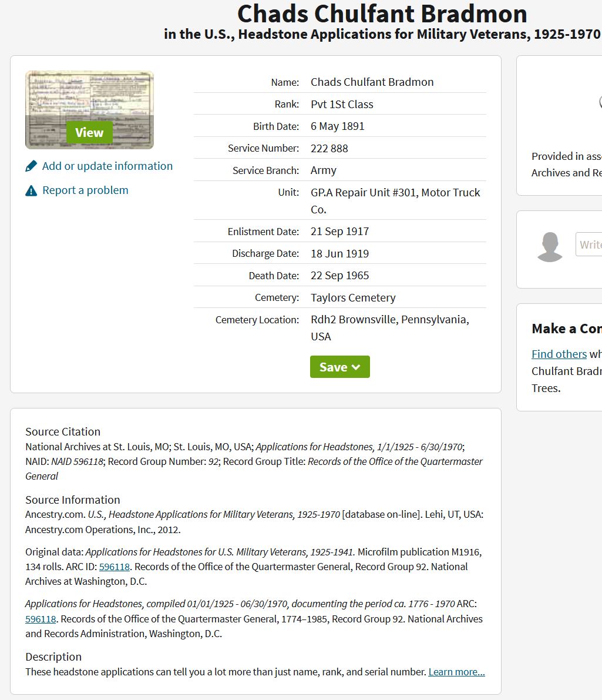The width and height of the screenshot is (602, 700).
Task: Follow the 596118 ARC ID link after M1916
Action: [115, 567]
